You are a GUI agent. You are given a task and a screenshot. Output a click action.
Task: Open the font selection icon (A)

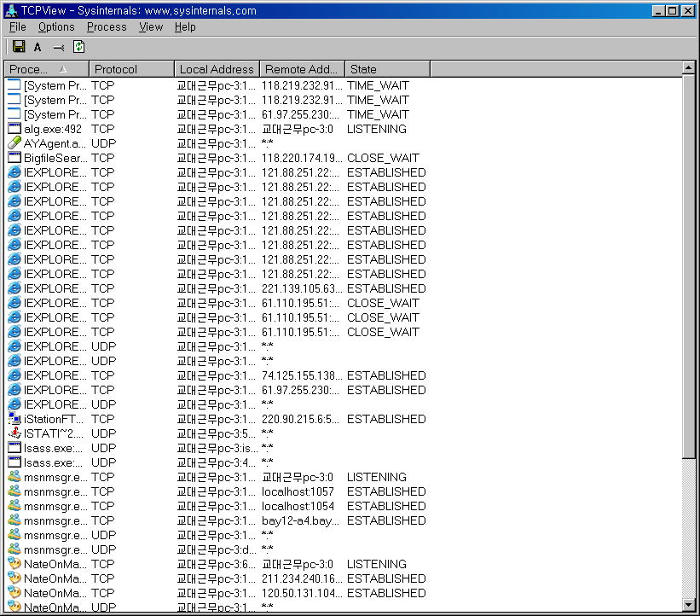point(37,47)
